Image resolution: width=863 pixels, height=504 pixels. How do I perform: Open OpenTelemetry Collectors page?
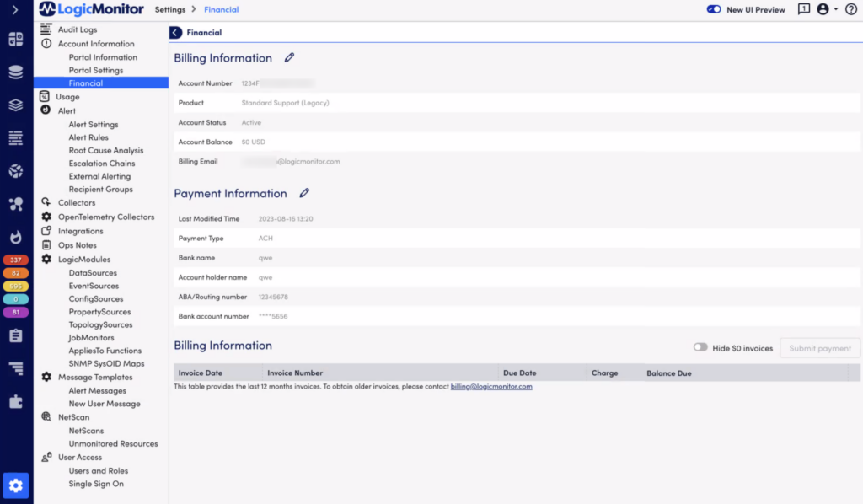point(106,217)
